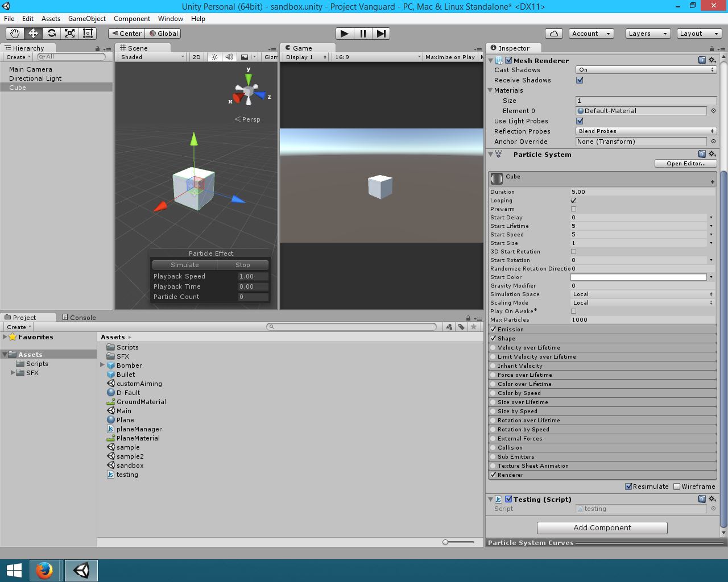Enable the Wireframe option for particles
728x582 pixels.
677,487
